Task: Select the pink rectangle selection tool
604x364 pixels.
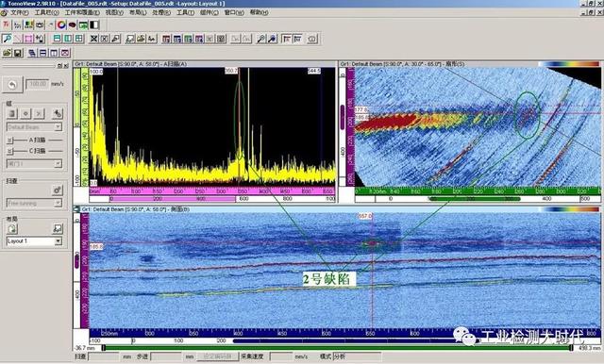Action: coord(28,39)
